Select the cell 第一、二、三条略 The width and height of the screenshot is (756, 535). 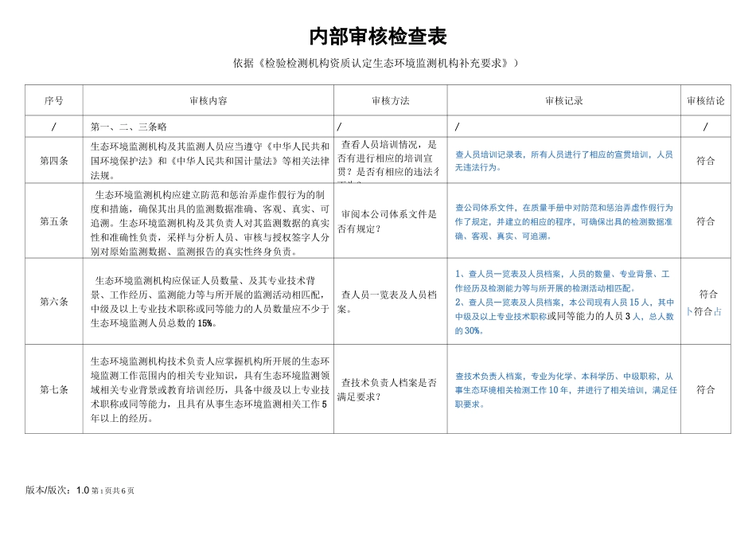[x=128, y=127]
